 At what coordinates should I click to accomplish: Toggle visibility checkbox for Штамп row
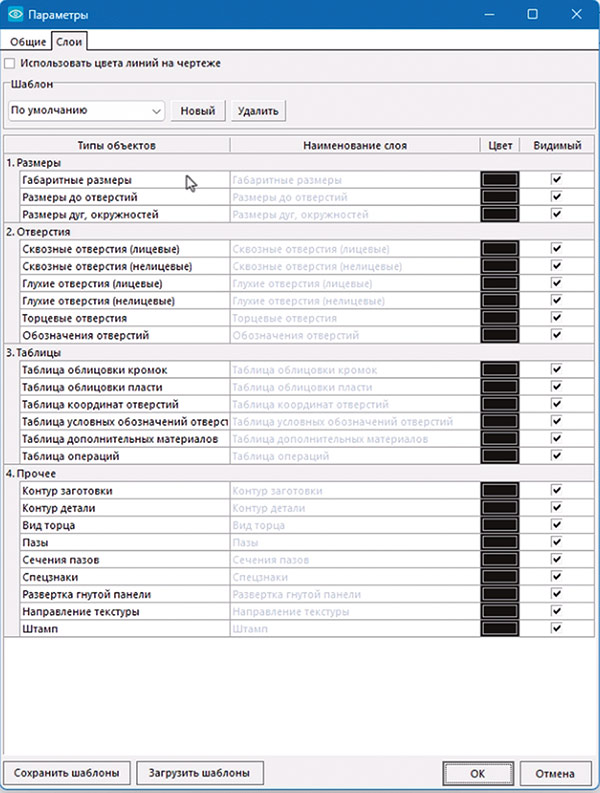click(556, 628)
